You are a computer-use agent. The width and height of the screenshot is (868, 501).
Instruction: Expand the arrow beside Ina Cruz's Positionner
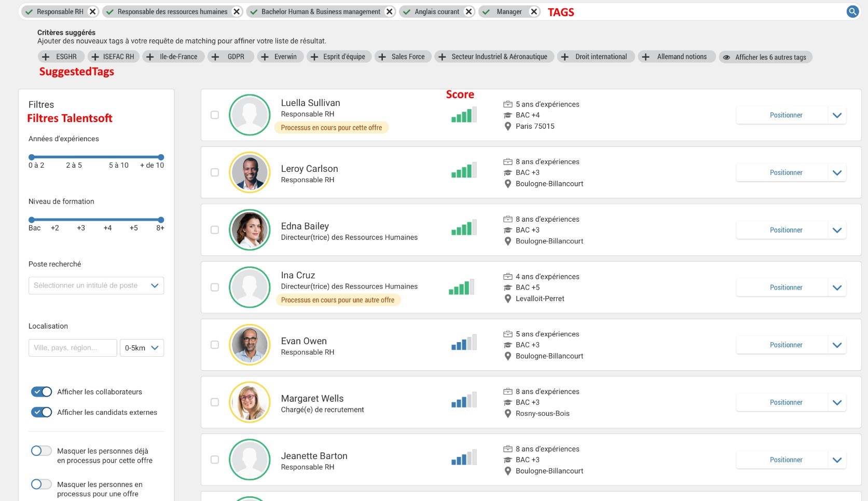pyautogui.click(x=837, y=288)
